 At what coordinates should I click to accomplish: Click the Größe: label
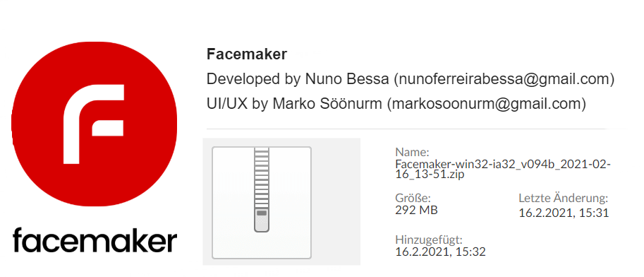[x=413, y=197]
